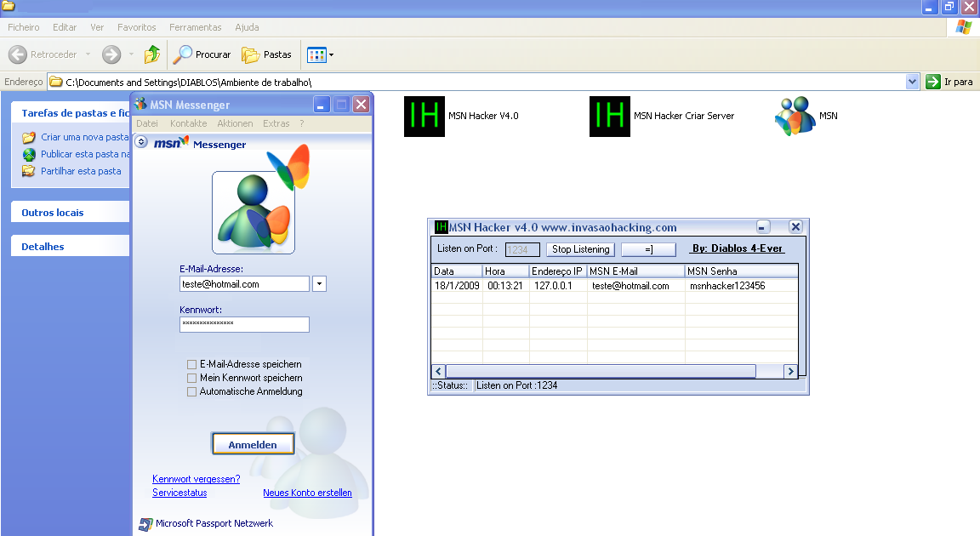Click the Data column header
The image size is (980, 536).
tap(457, 271)
